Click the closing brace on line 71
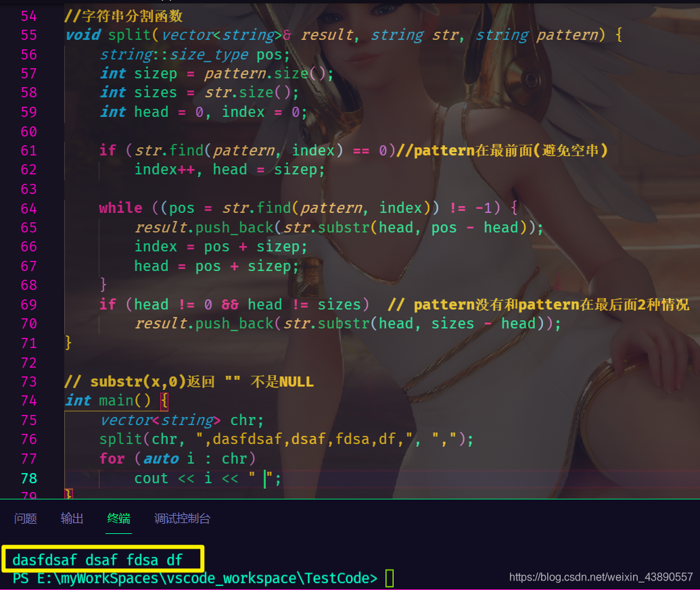 point(68,343)
